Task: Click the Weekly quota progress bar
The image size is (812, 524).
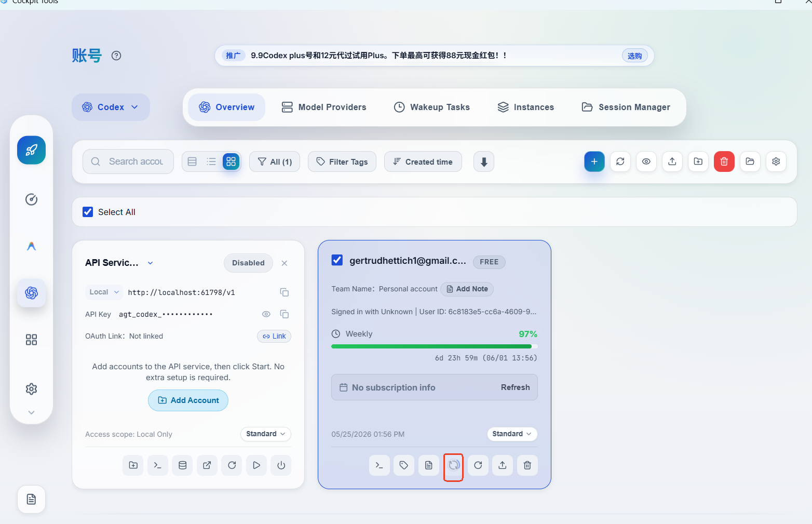Action: [x=435, y=346]
